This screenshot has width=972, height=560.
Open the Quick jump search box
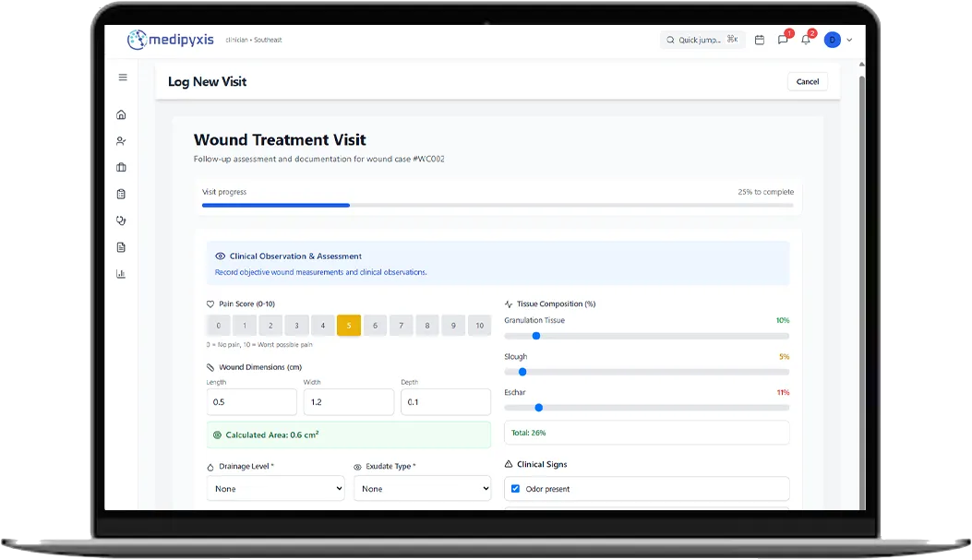tap(702, 40)
